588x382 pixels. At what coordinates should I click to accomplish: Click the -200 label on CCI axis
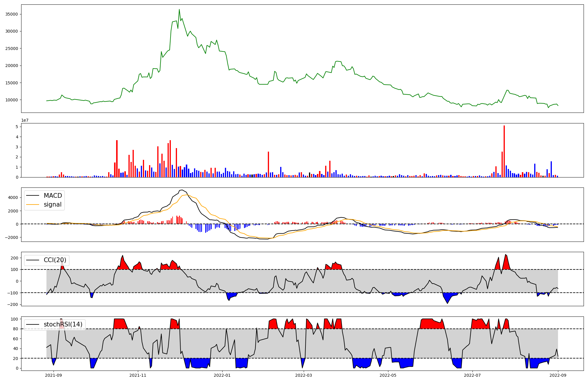point(13,304)
